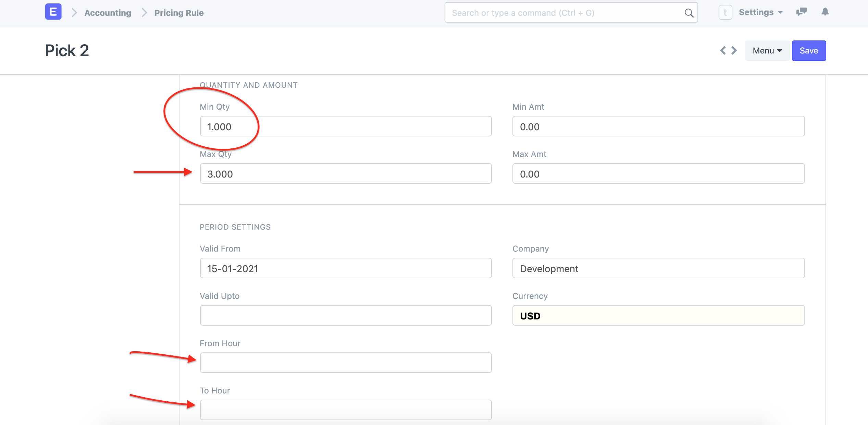Save the pricing rule
This screenshot has width=868, height=425.
(808, 51)
